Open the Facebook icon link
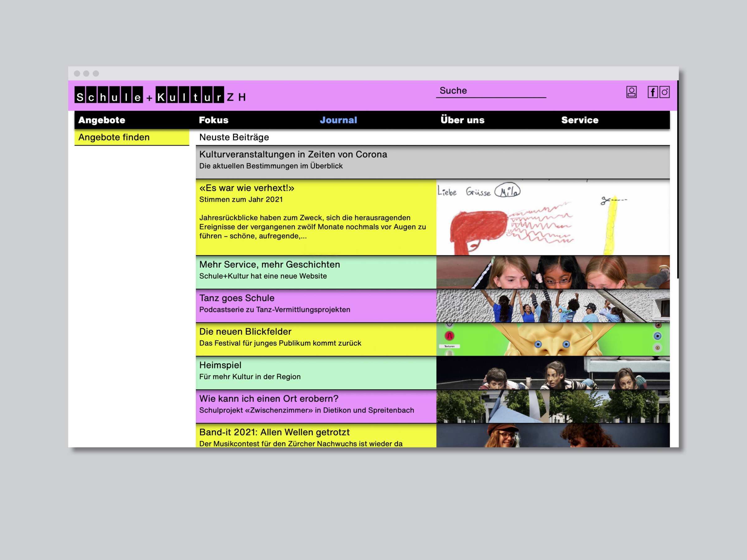Viewport: 747px width, 560px height. 652,92
